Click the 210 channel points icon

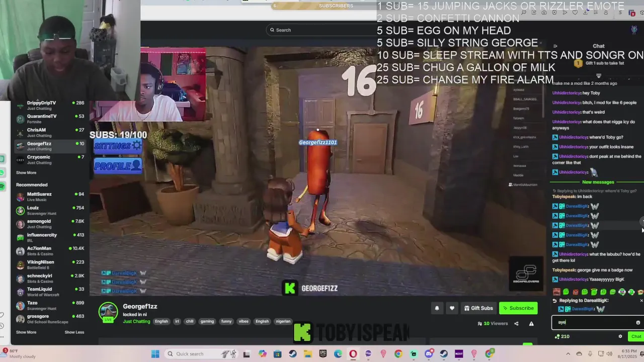point(557,336)
